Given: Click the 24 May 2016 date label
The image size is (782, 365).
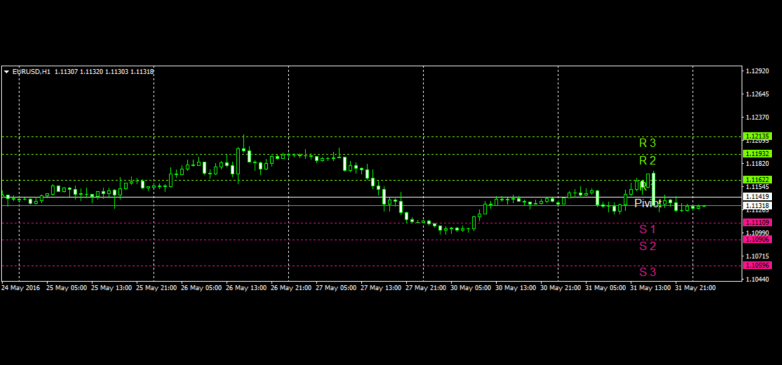Looking at the screenshot, I should pyautogui.click(x=20, y=288).
